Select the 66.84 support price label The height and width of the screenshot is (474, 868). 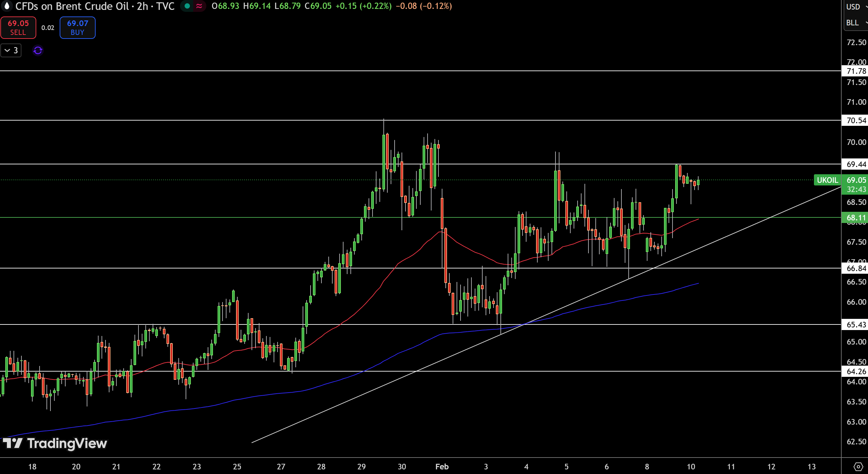(x=855, y=268)
